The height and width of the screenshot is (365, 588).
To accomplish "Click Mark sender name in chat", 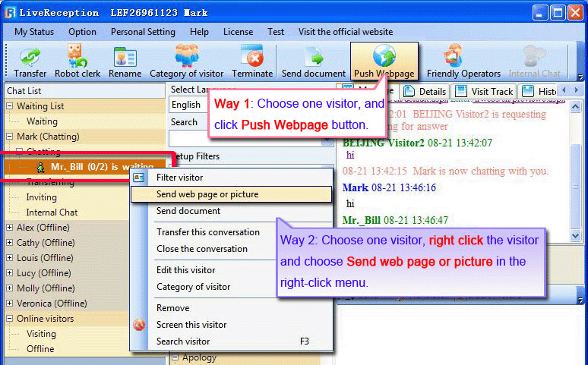I will coord(355,187).
